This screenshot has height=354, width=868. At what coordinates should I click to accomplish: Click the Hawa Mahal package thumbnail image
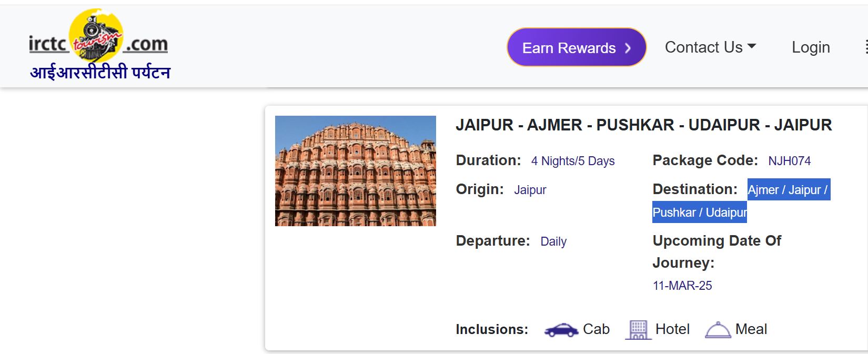[x=356, y=170]
